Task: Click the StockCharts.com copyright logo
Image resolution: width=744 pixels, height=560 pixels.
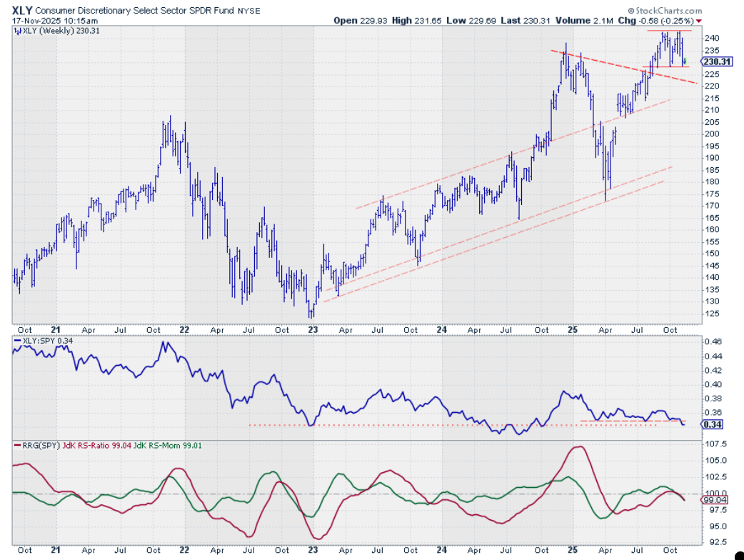Action: pyautogui.click(x=663, y=11)
